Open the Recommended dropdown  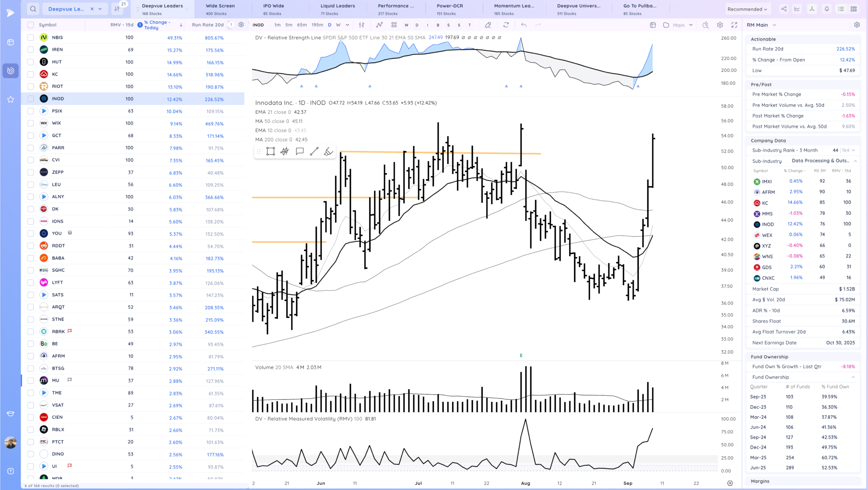click(x=747, y=9)
